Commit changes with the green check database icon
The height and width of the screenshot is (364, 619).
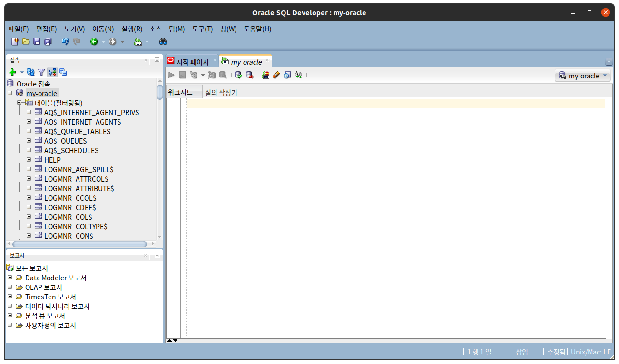pyautogui.click(x=238, y=75)
